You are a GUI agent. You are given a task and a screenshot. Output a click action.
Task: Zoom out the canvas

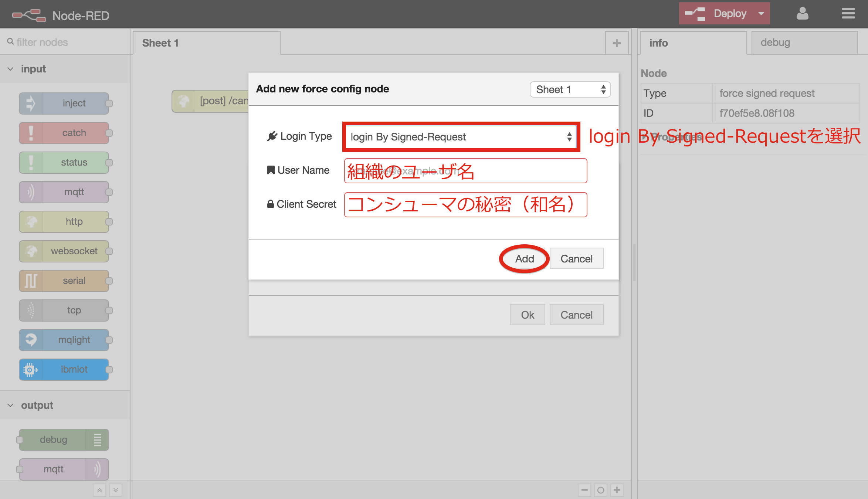584,490
